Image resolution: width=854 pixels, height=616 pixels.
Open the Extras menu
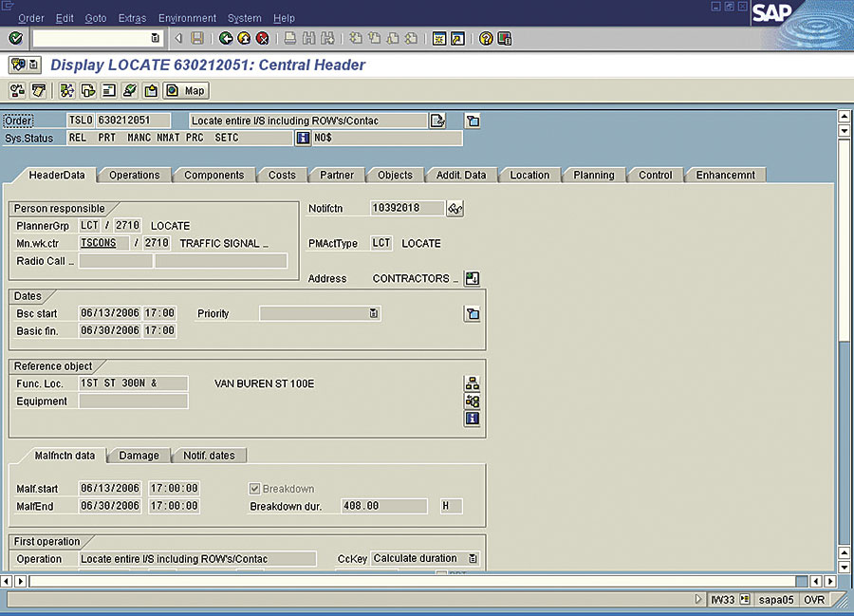tap(132, 18)
